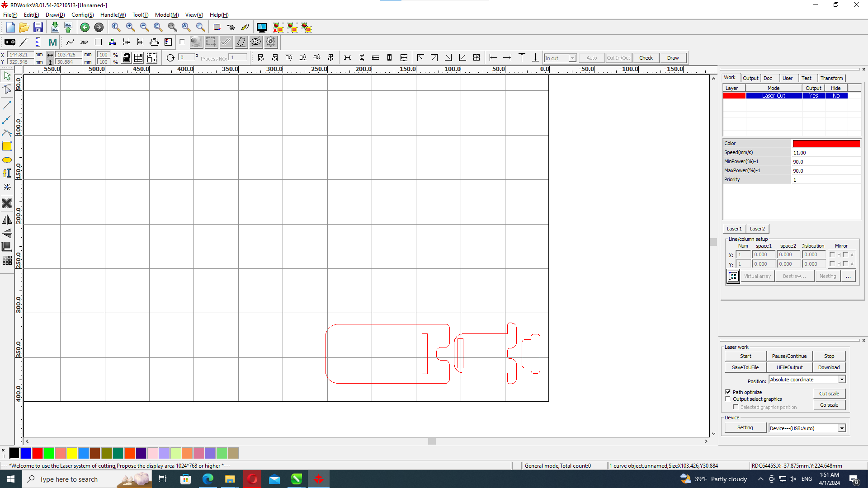Toggle the Path optimize checkbox
Viewport: 868px width, 488px height.
728,392
